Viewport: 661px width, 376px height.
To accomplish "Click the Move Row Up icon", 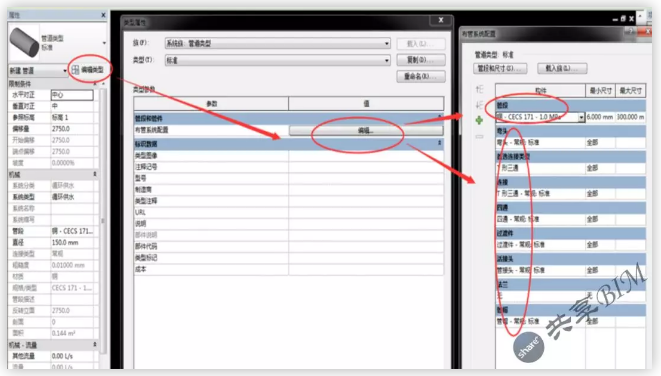I will coord(479,89).
